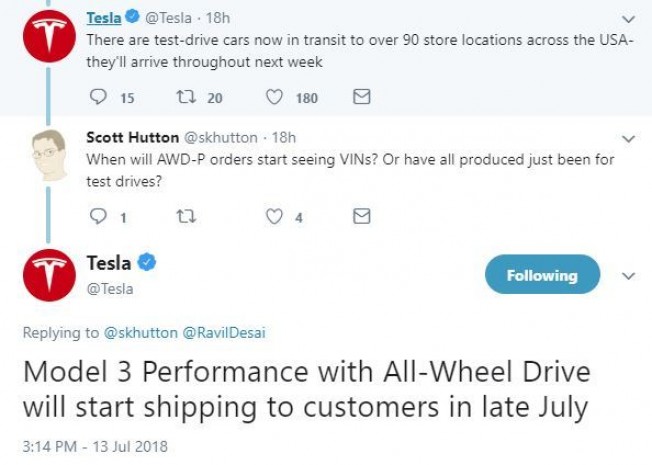The image size is (652, 465).
Task: Open the 3:14 PM - 13 Jul 2018 timestamp
Action: tap(95, 447)
